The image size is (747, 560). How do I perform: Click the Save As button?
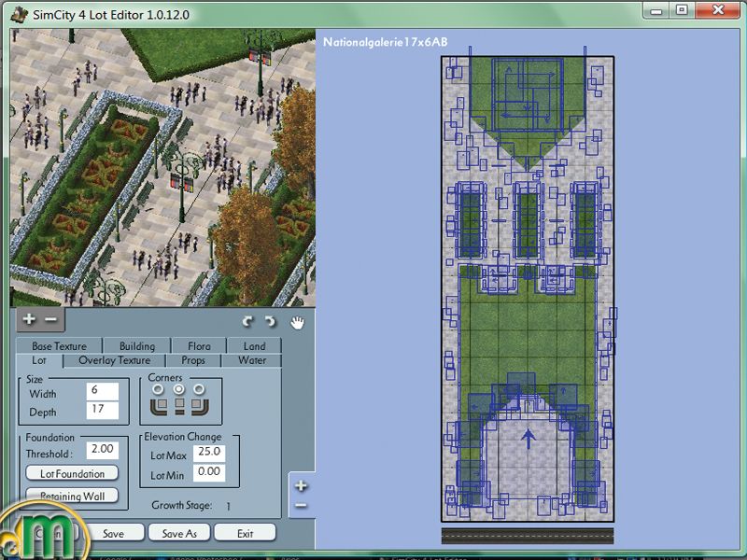(x=179, y=533)
